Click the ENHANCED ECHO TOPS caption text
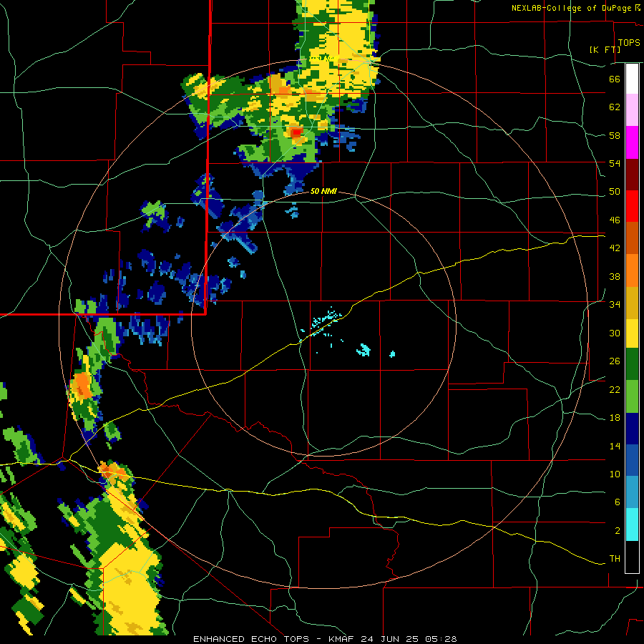This screenshot has width=644, height=644. coord(251,639)
